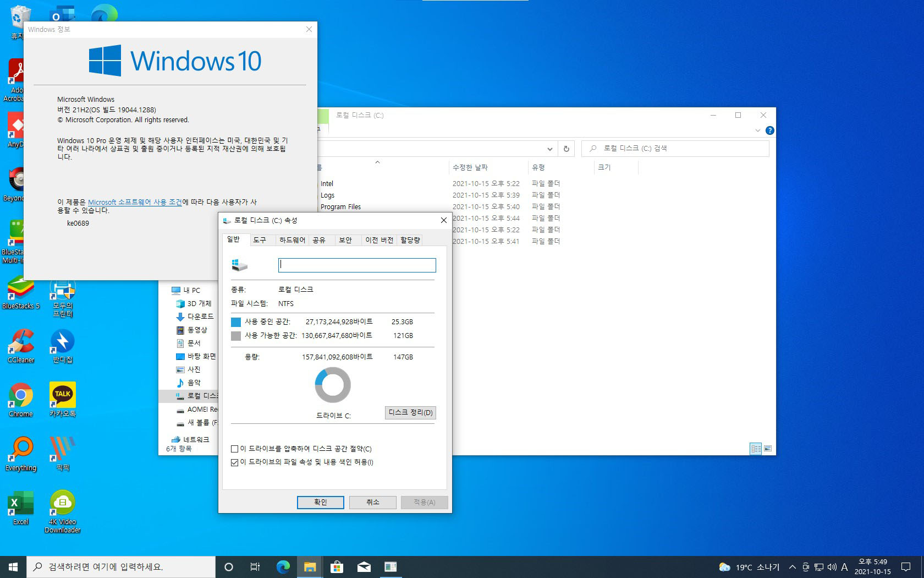Select 네트워크 in navigation pane
Viewport: 924px width, 578px height.
pos(190,439)
